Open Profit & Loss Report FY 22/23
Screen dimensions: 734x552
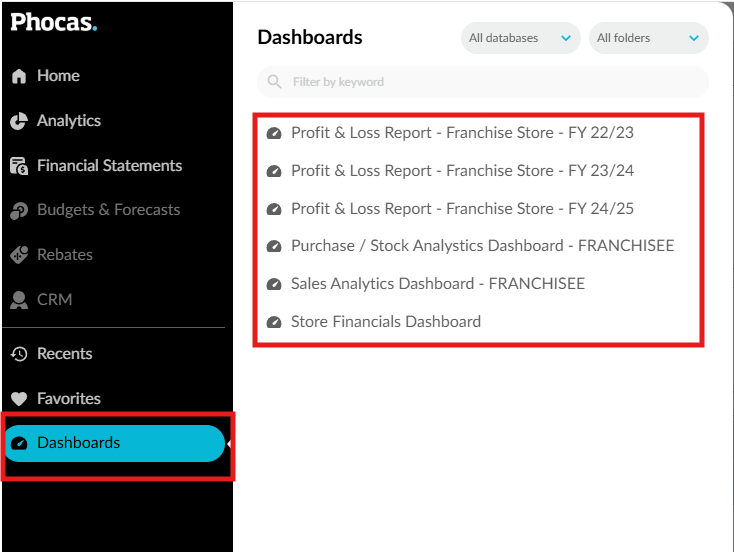(x=462, y=133)
